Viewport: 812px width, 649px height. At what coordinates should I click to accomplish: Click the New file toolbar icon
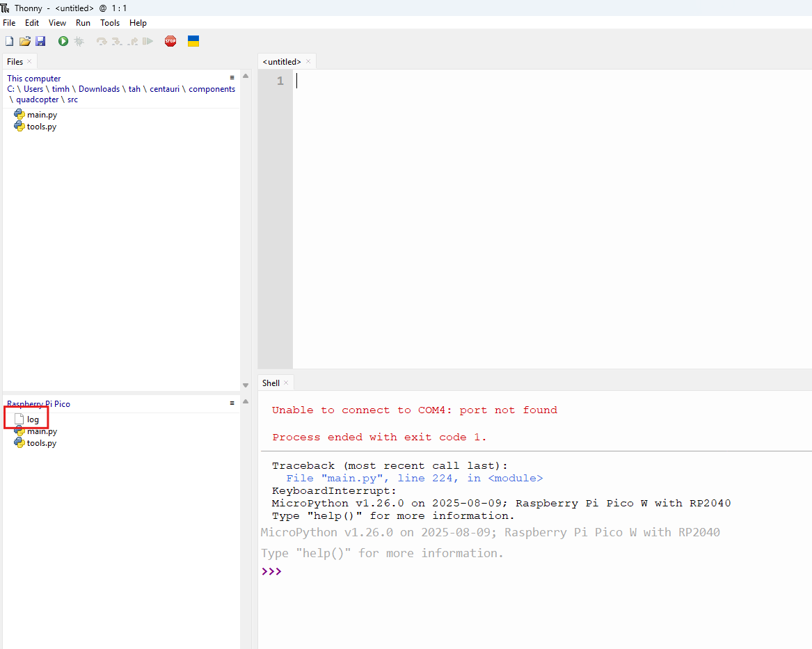point(9,42)
